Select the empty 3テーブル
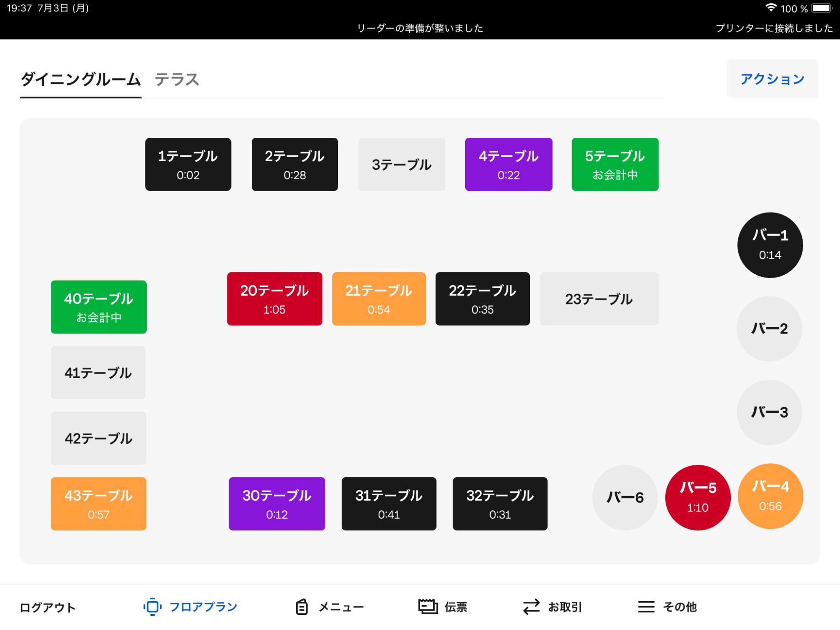The width and height of the screenshot is (840, 630). click(401, 164)
